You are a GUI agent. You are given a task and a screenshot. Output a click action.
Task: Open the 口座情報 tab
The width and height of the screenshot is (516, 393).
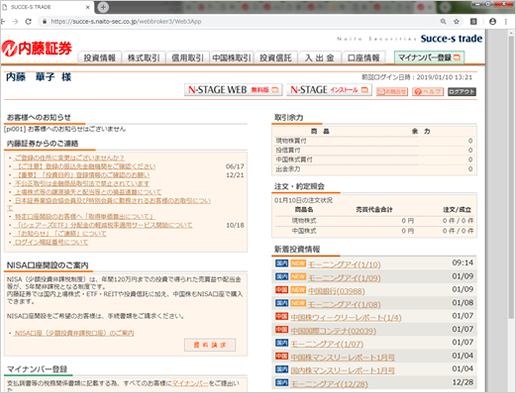(x=364, y=58)
